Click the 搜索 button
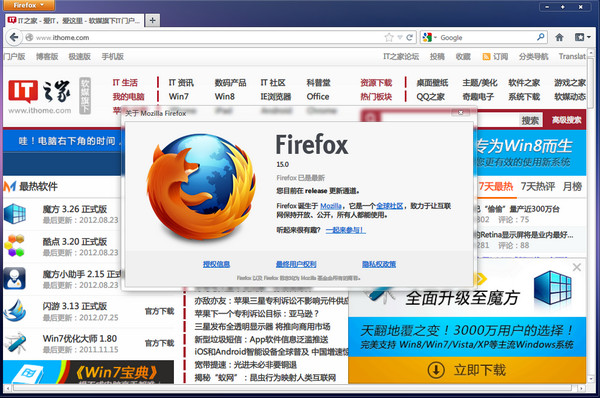Screen dimensions: 600x398 pos(530,121)
